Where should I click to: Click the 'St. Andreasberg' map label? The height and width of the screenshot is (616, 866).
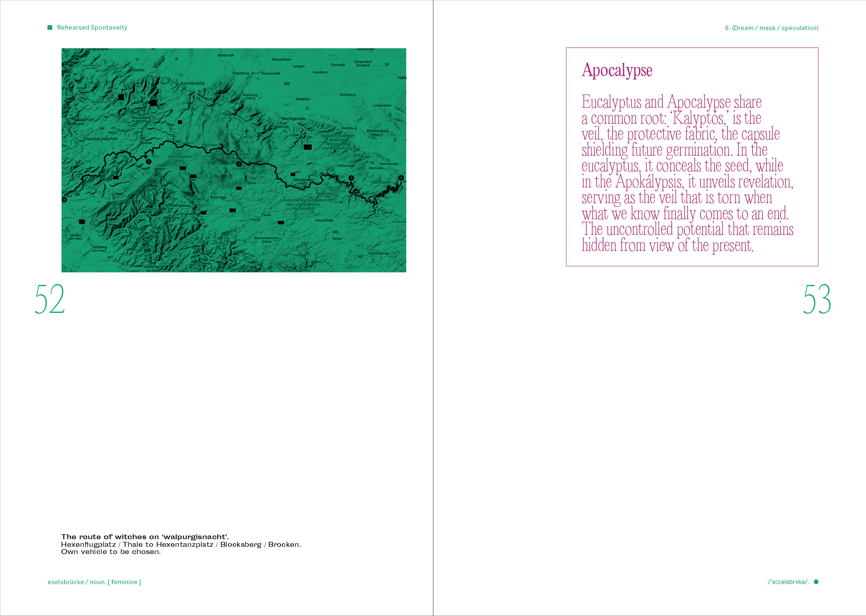click(178, 206)
